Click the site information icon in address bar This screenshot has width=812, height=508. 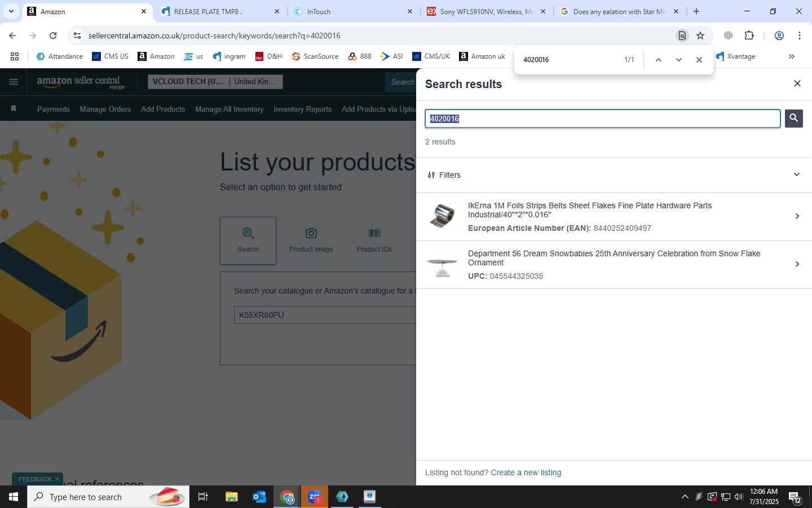pyautogui.click(x=77, y=36)
